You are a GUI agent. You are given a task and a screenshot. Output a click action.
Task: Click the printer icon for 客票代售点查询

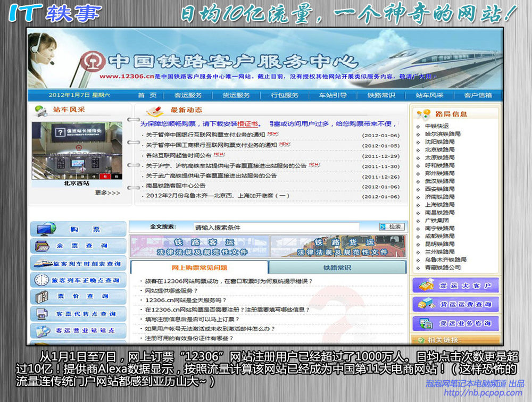pyautogui.click(x=42, y=314)
